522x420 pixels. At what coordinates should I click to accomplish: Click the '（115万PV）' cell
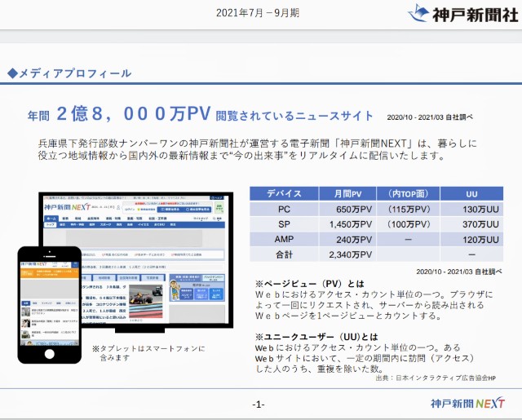(x=409, y=210)
